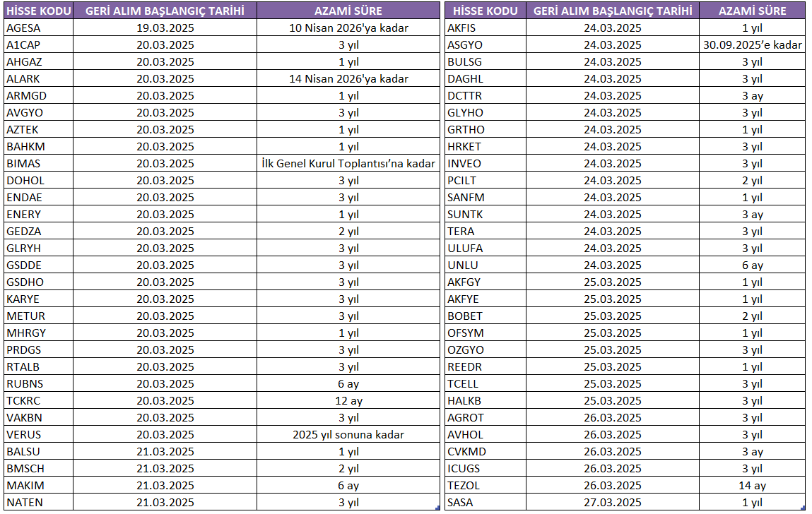This screenshot has width=812, height=514.
Task: Select the ENDAE cell
Action: 38,197
